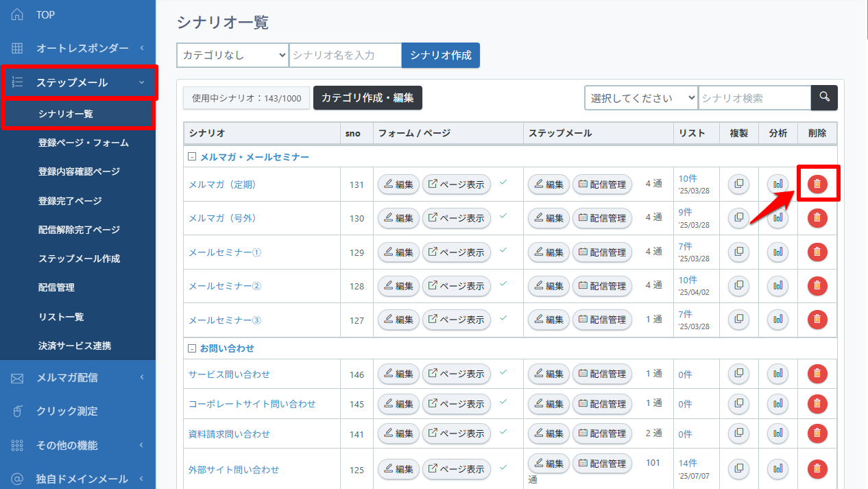Open the サービス問い合わせ scenario link
The height and width of the screenshot is (489, 868).
[x=229, y=374]
